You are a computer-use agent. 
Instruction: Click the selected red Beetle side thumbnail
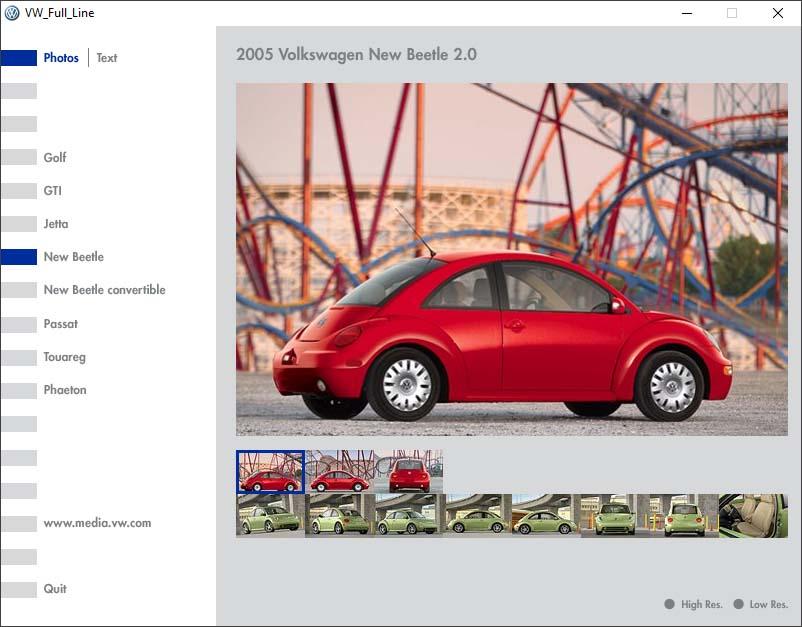[x=271, y=472]
